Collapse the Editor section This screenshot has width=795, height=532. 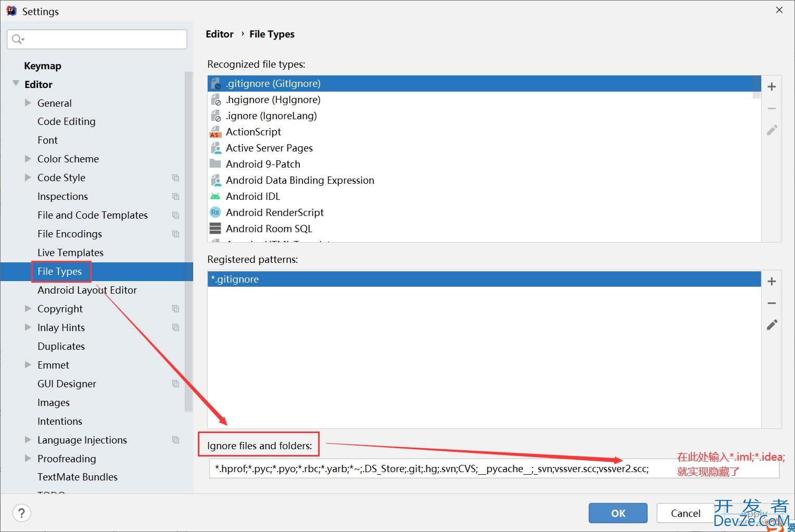pos(16,84)
